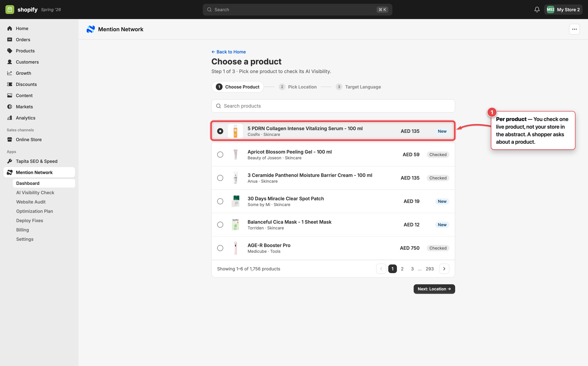Image resolution: width=588 pixels, height=366 pixels.
Task: Open Billing submenu item
Action: click(x=23, y=230)
